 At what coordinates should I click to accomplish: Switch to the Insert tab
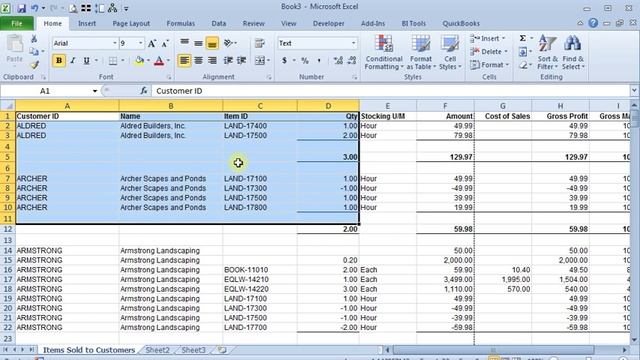(x=87, y=24)
